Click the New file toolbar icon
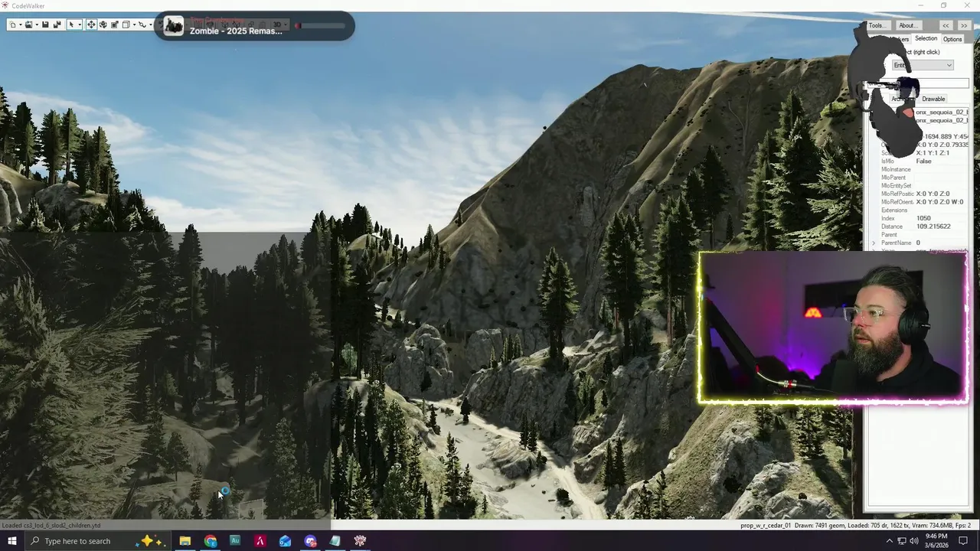This screenshot has height=551, width=980. 13,24
